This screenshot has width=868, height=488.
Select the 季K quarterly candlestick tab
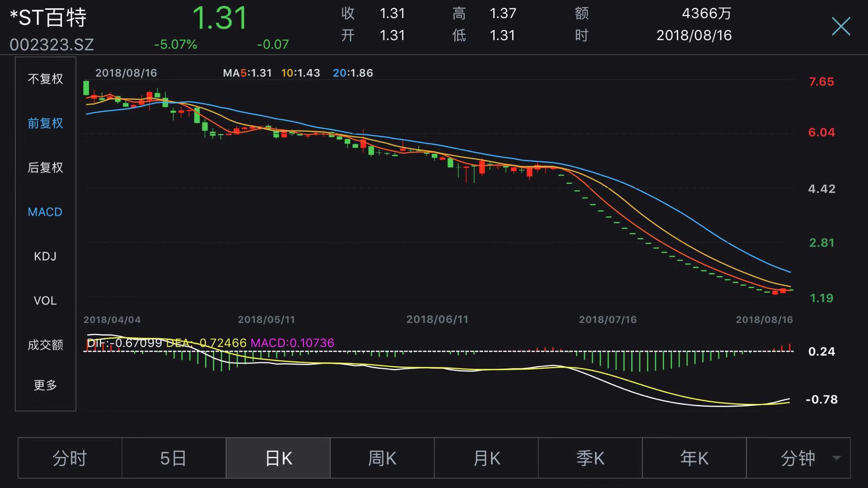click(x=590, y=458)
